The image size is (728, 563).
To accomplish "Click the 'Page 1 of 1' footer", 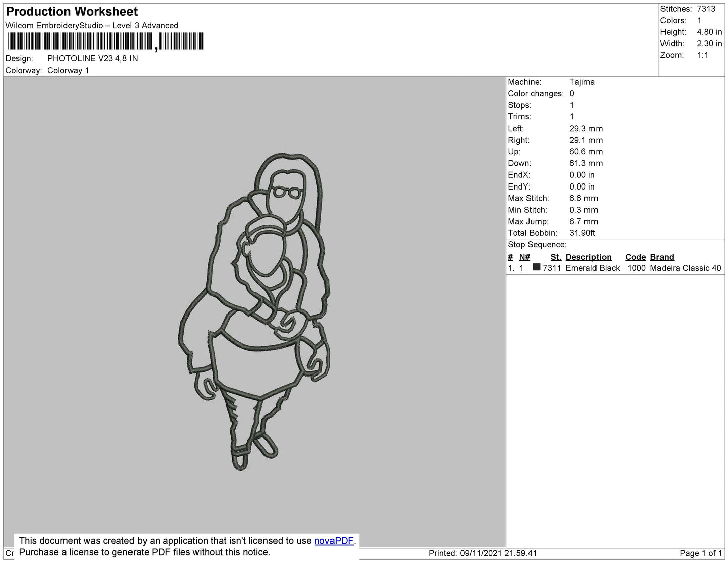I will tap(701, 553).
